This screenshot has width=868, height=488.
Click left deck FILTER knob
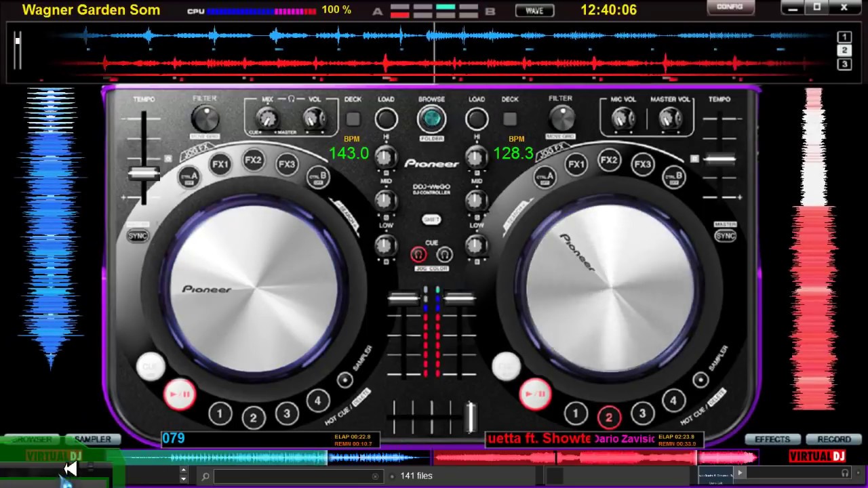[x=205, y=119]
